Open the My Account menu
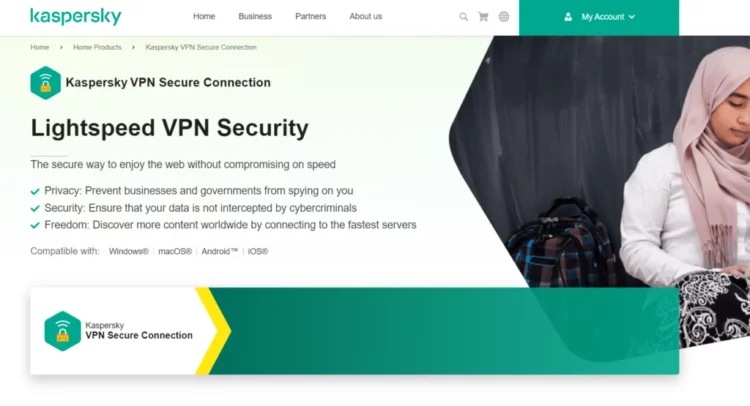Viewport: 750px width, 406px height. [x=599, y=17]
